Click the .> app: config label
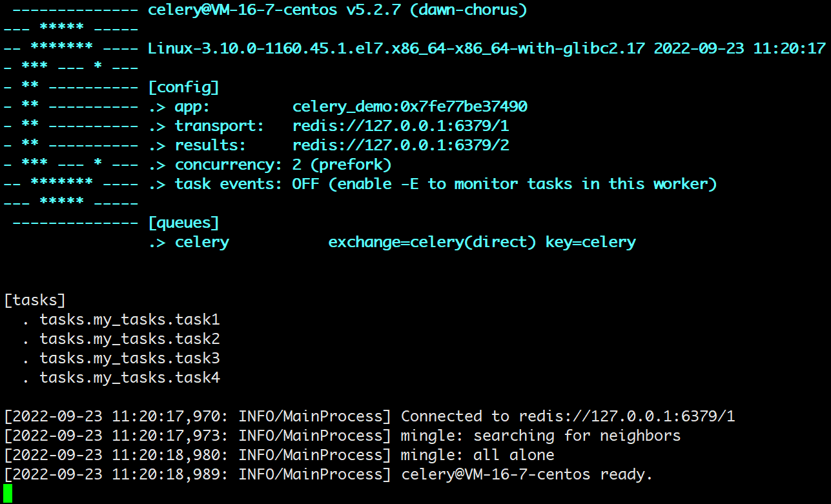 [x=180, y=106]
